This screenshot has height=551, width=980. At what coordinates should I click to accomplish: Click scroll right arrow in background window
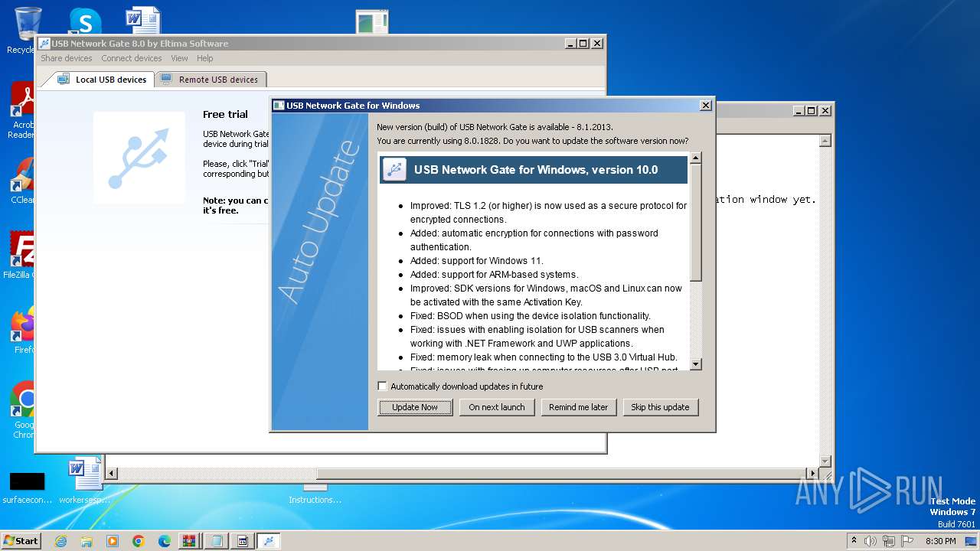(x=813, y=474)
